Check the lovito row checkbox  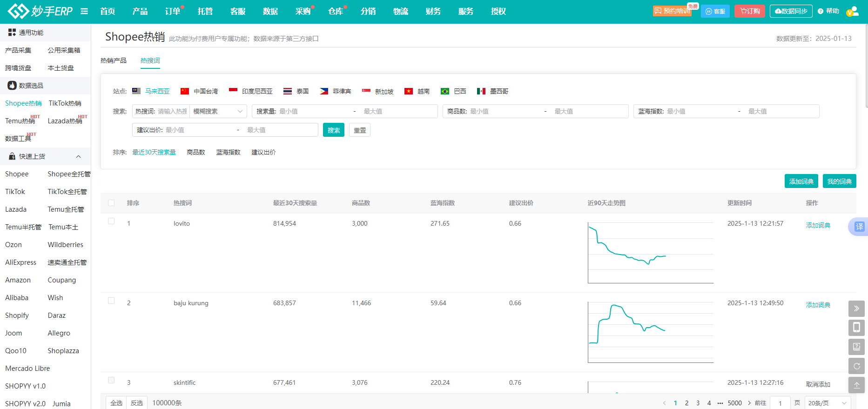click(111, 221)
